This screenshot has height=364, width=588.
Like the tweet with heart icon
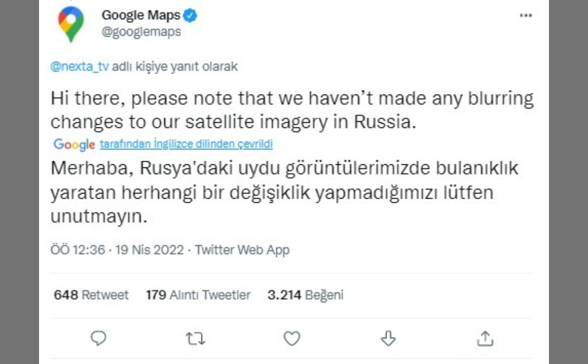(x=292, y=339)
